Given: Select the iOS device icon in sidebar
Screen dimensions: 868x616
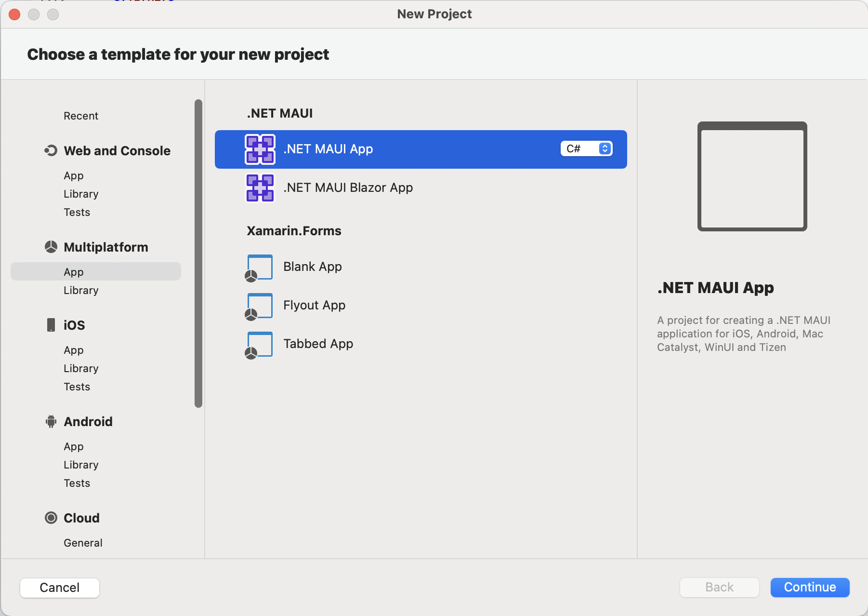Looking at the screenshot, I should (x=51, y=324).
